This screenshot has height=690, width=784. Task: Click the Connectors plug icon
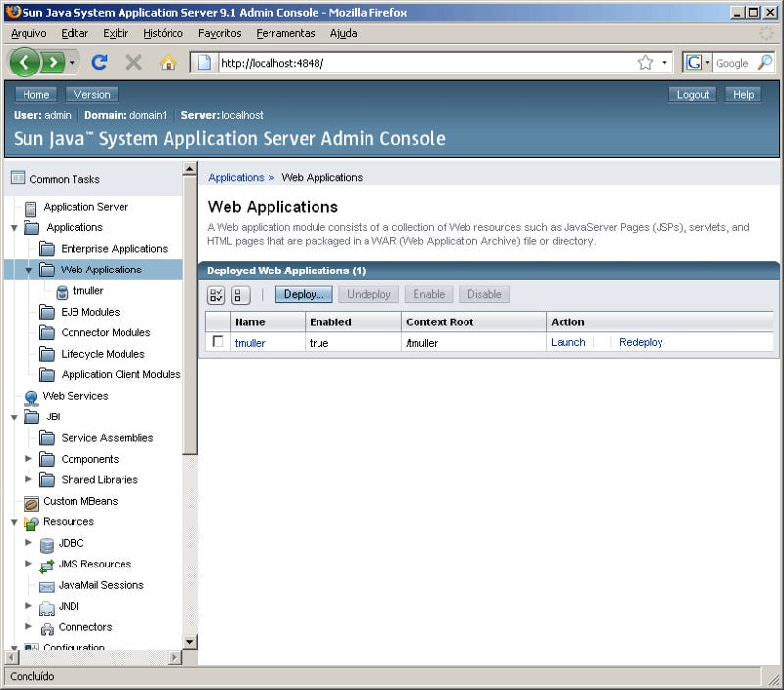point(47,629)
